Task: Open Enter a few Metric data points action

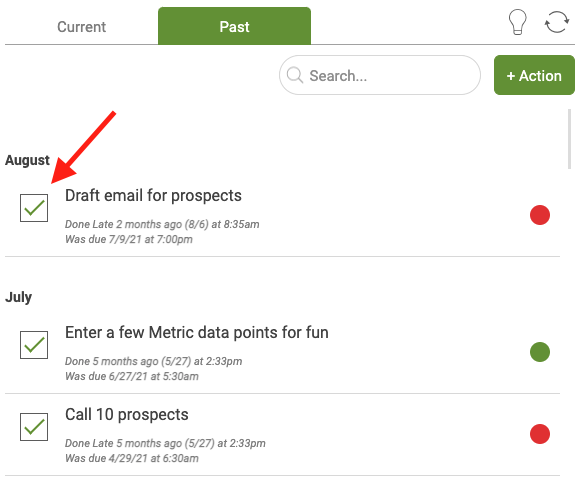Action: (x=197, y=332)
